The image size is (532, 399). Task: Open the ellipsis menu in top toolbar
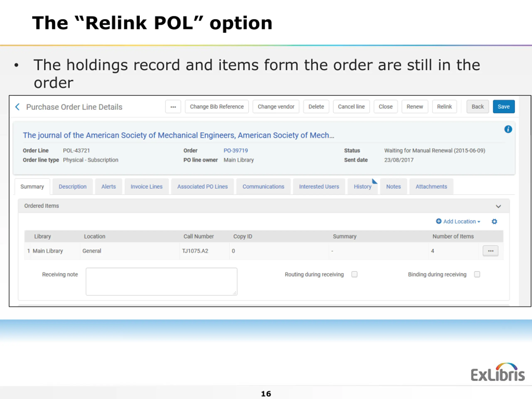point(173,107)
